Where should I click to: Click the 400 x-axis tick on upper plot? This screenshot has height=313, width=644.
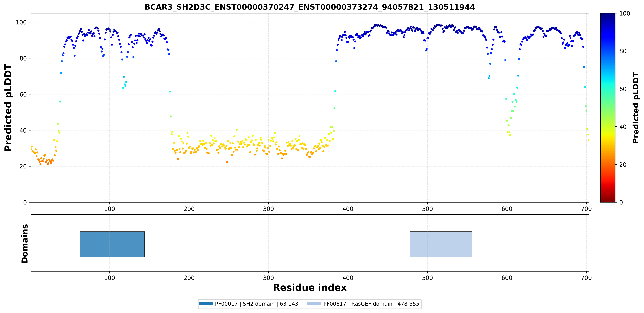coord(348,209)
